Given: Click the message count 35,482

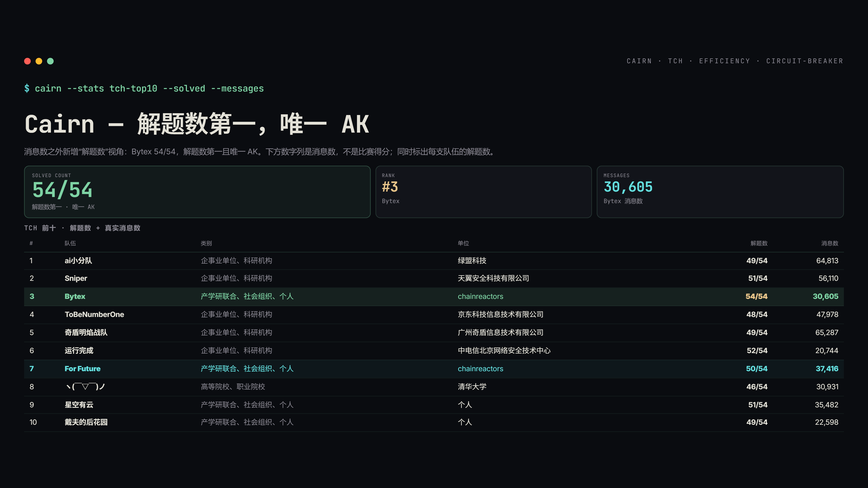Looking at the screenshot, I should 827,405.
